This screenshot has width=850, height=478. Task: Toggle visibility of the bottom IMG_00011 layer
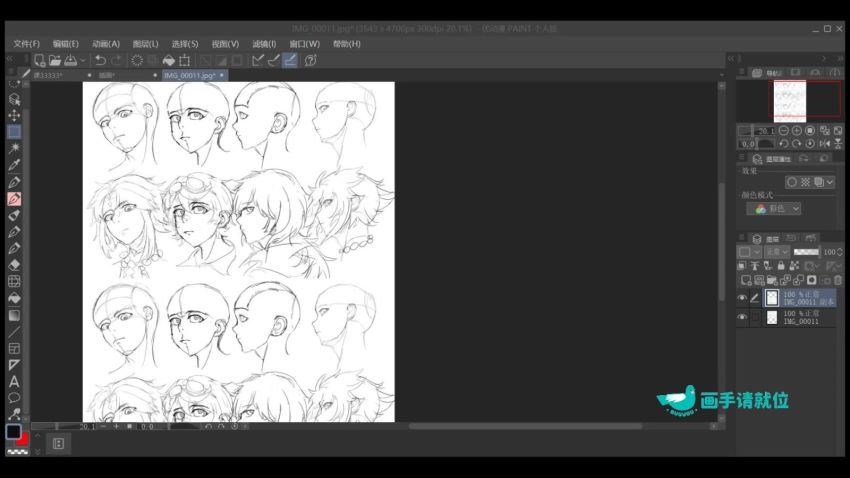742,317
